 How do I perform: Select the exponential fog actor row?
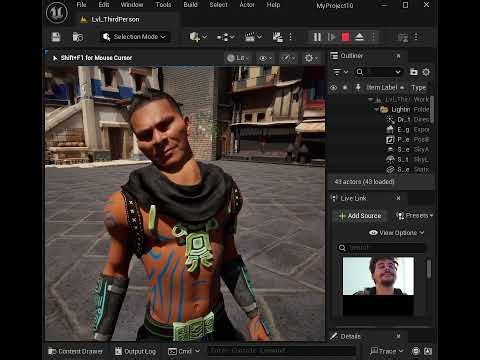point(380,129)
